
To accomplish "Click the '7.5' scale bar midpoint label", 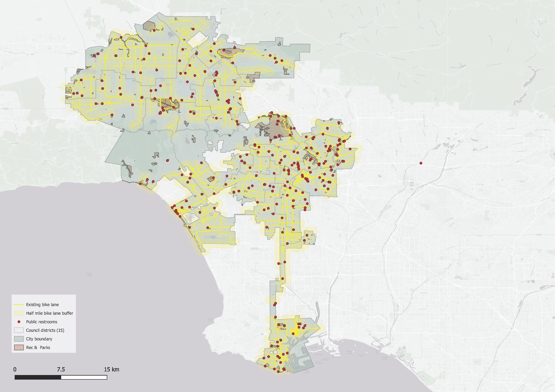I will [x=61, y=369].
